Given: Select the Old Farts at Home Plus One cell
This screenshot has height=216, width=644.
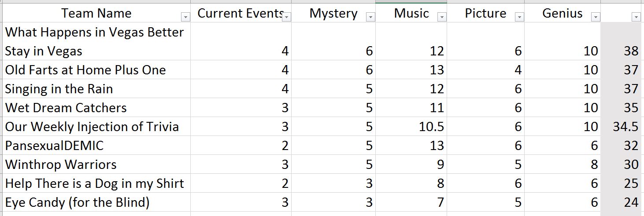Looking at the screenshot, I should point(96,70).
